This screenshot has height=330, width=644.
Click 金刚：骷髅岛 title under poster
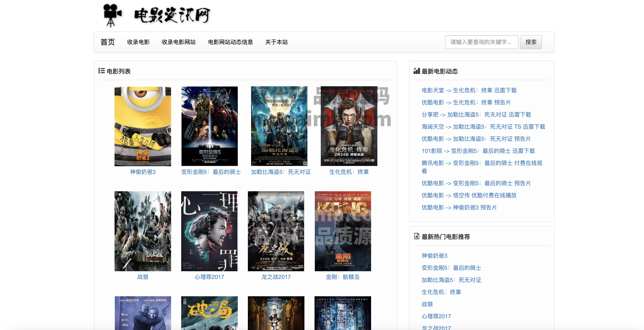tap(343, 277)
